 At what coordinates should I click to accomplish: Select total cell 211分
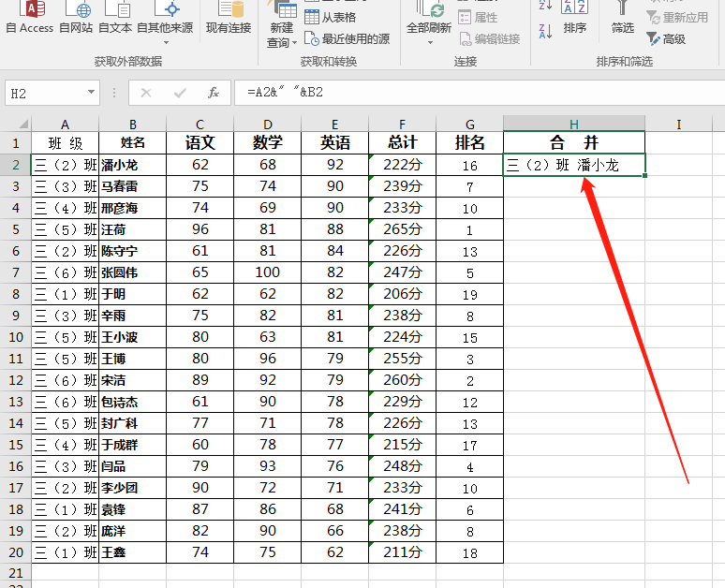(402, 552)
